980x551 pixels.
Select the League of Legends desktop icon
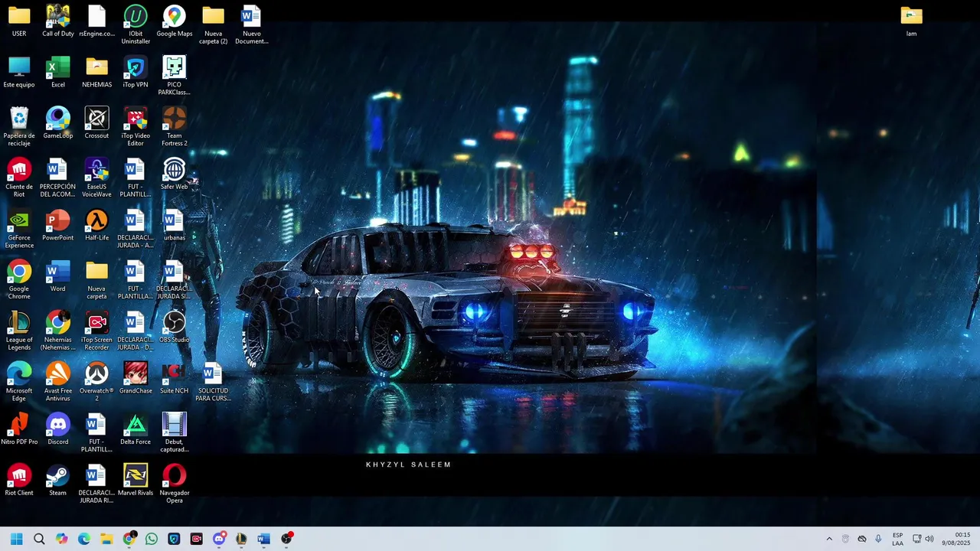[19, 331]
